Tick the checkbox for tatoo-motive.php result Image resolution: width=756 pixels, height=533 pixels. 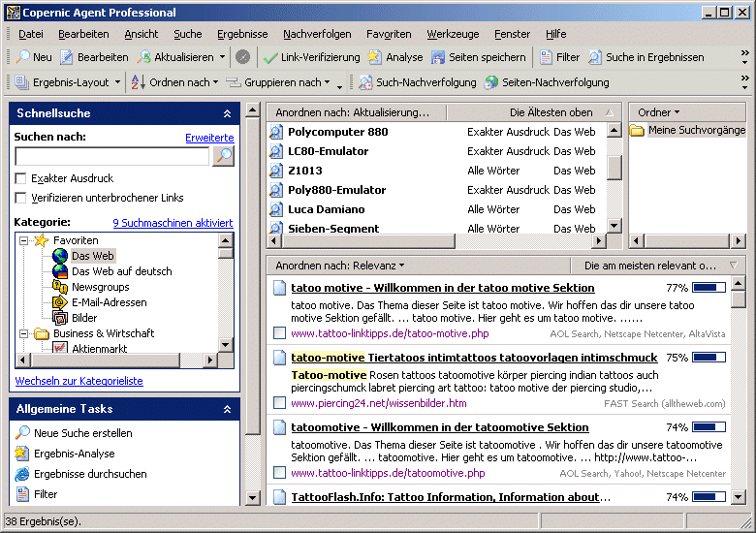click(x=279, y=333)
